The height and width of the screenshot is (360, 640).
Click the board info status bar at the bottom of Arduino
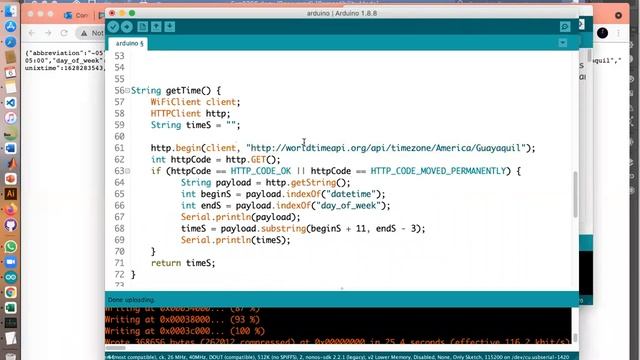coord(342,357)
